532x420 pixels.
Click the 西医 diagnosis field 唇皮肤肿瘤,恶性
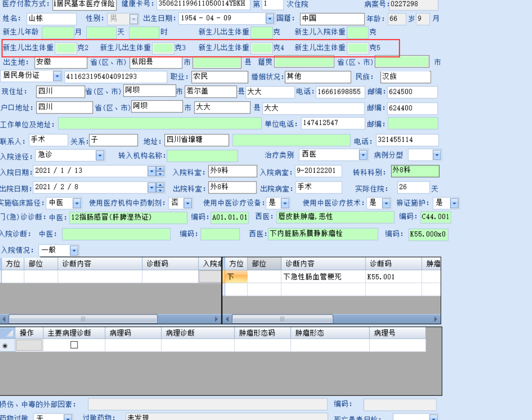pyautogui.click(x=335, y=217)
